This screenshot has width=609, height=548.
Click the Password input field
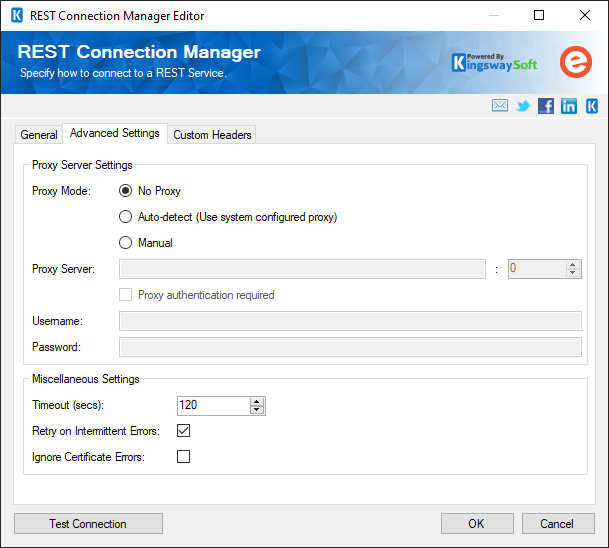point(350,347)
